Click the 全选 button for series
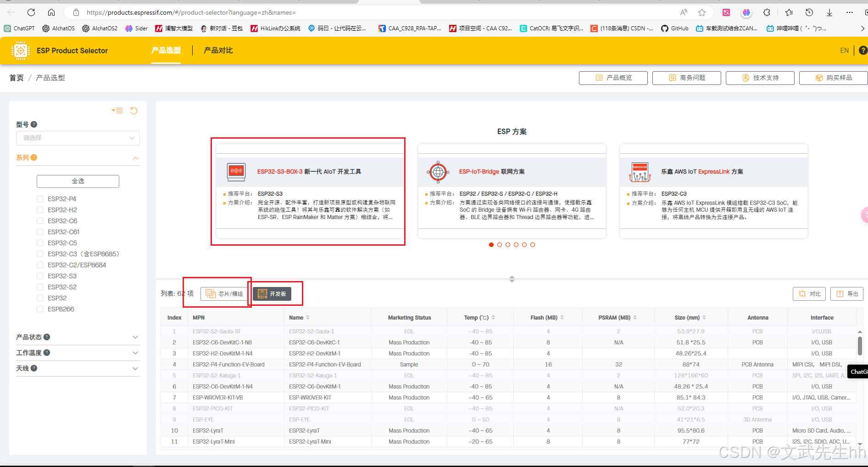Screen dimensions: 868x467 tap(78, 181)
